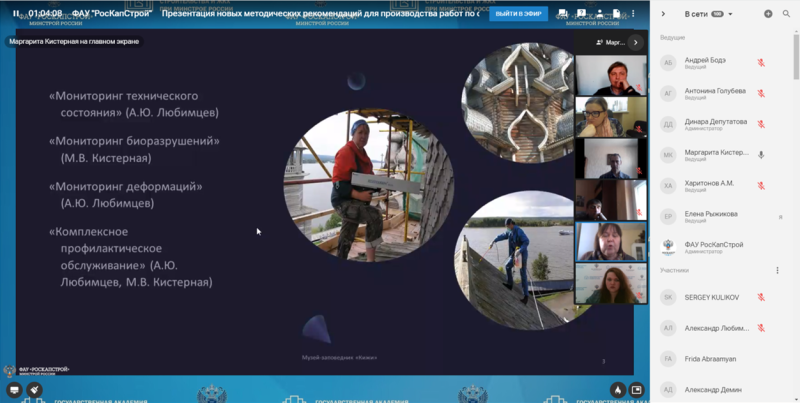
Task: Click the pause icon beside the timer
Action: (x=16, y=14)
